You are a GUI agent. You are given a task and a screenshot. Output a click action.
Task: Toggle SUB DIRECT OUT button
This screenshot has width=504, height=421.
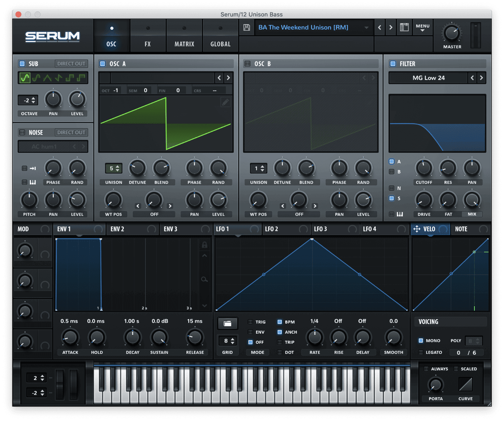(x=71, y=64)
